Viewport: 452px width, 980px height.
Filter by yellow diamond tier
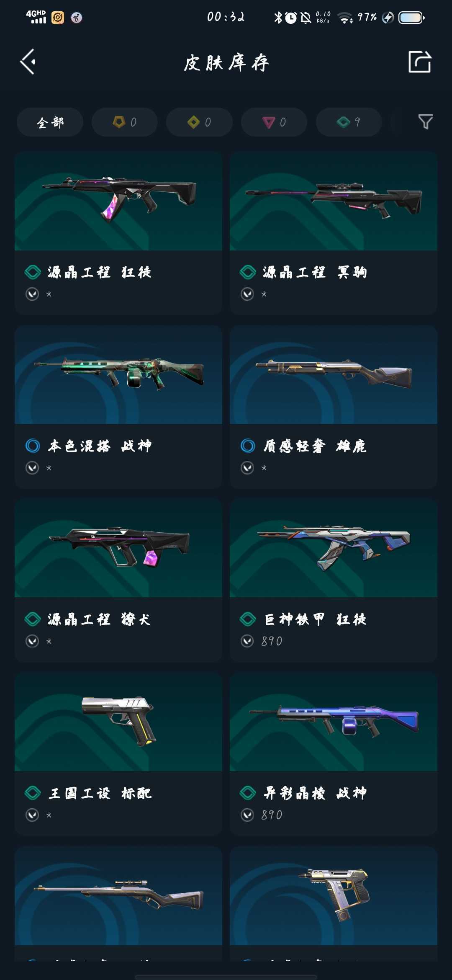point(199,122)
